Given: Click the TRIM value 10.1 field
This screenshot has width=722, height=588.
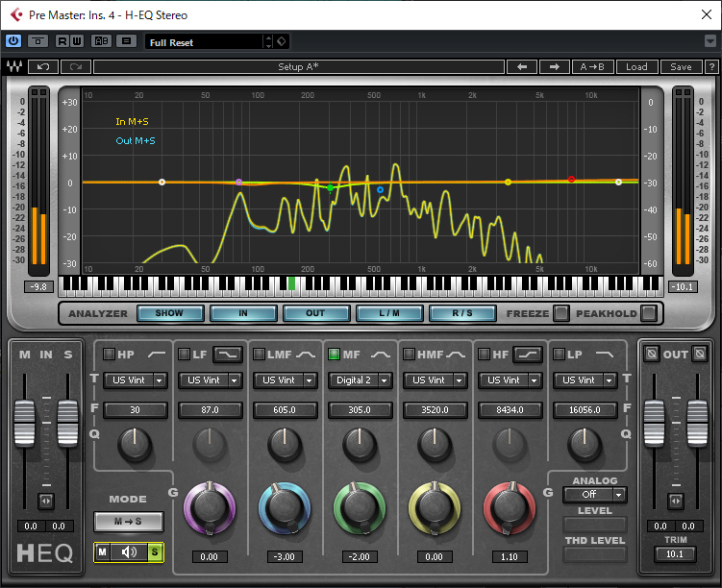Looking at the screenshot, I should [x=675, y=554].
